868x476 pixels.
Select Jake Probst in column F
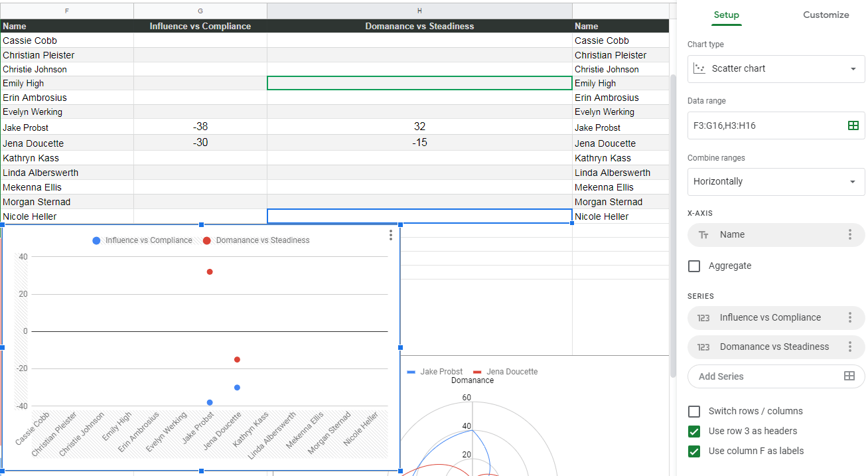click(66, 127)
